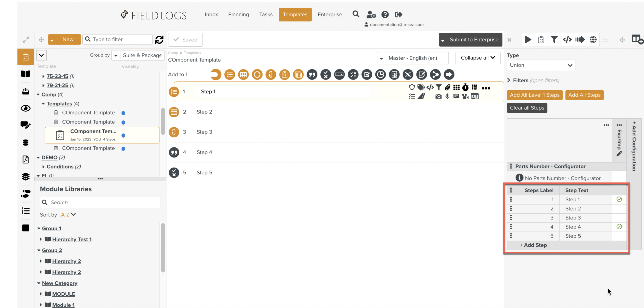Click the refresh icon next to the filter box
The image size is (644, 308).
point(159,40)
